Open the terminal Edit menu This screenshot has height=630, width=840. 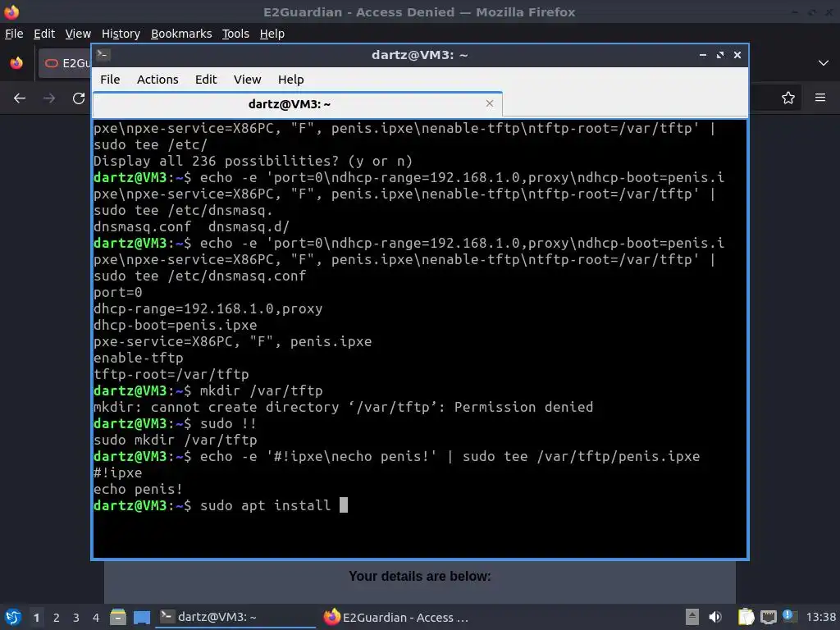pos(206,80)
